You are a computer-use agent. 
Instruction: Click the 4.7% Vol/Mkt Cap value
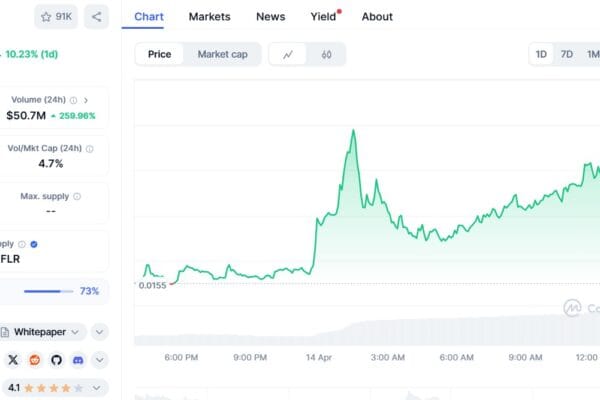pos(51,164)
